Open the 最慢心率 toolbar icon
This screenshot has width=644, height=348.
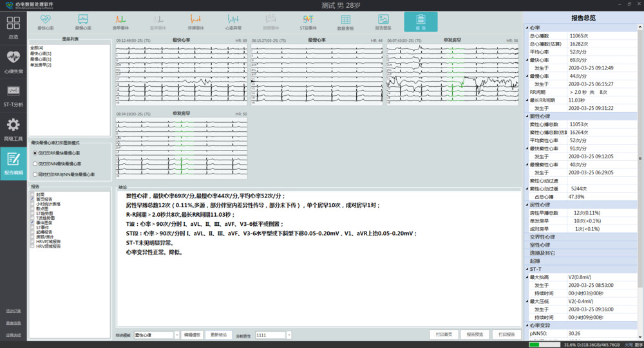pos(83,22)
